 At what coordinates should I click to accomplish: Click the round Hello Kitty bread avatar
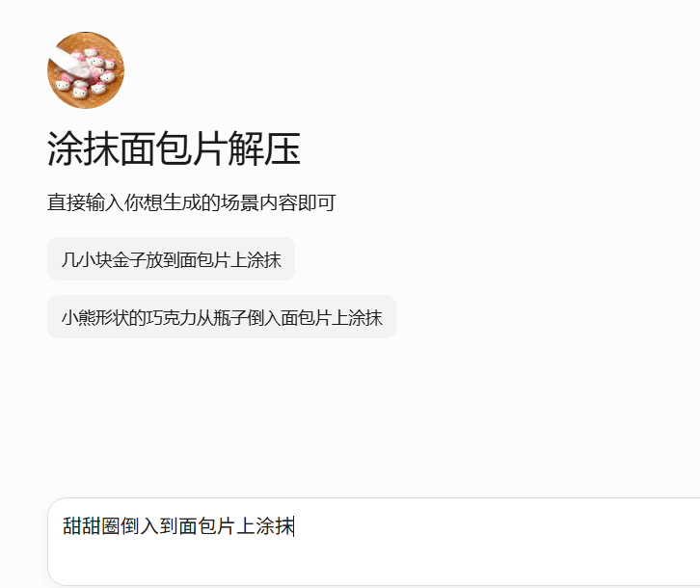click(x=86, y=70)
